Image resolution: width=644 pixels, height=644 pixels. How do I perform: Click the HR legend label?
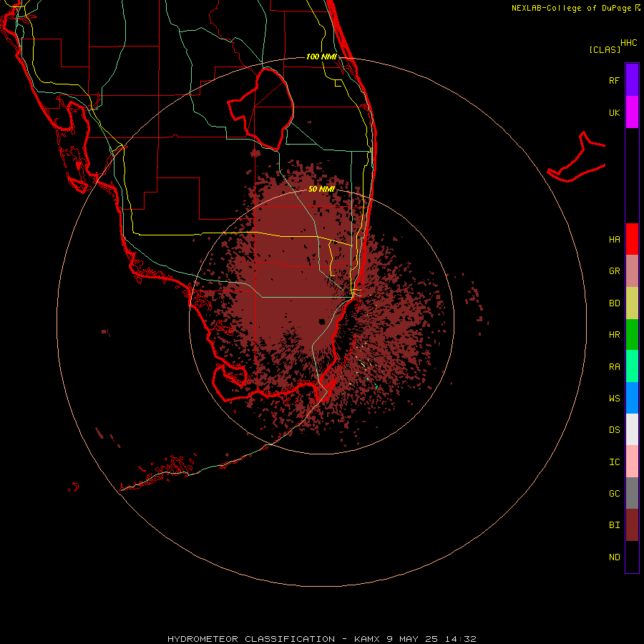(x=614, y=335)
